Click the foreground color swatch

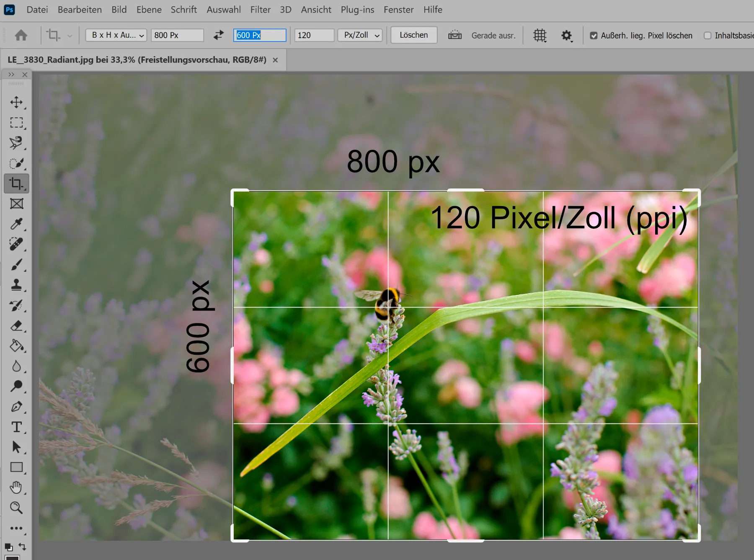12,557
